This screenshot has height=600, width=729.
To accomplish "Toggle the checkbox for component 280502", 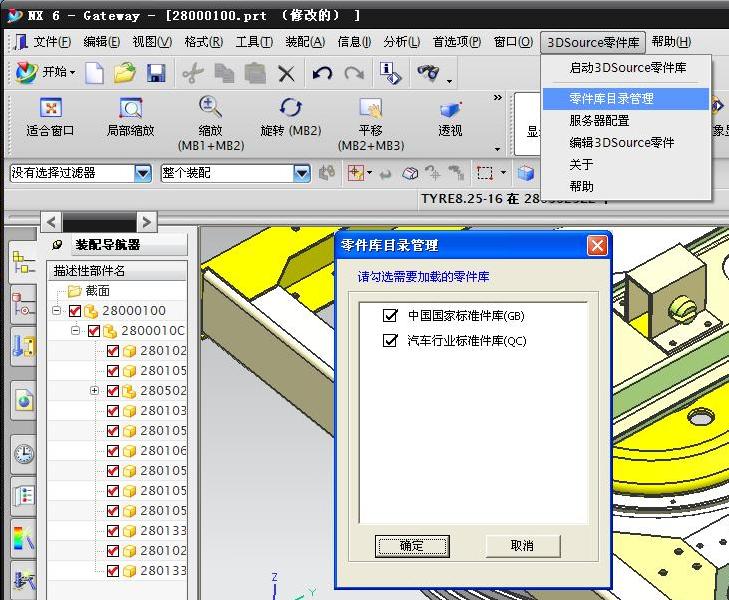I will point(113,390).
